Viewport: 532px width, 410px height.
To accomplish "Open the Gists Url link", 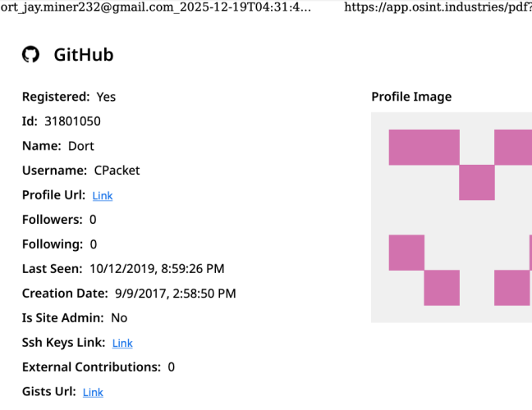I will (93, 393).
